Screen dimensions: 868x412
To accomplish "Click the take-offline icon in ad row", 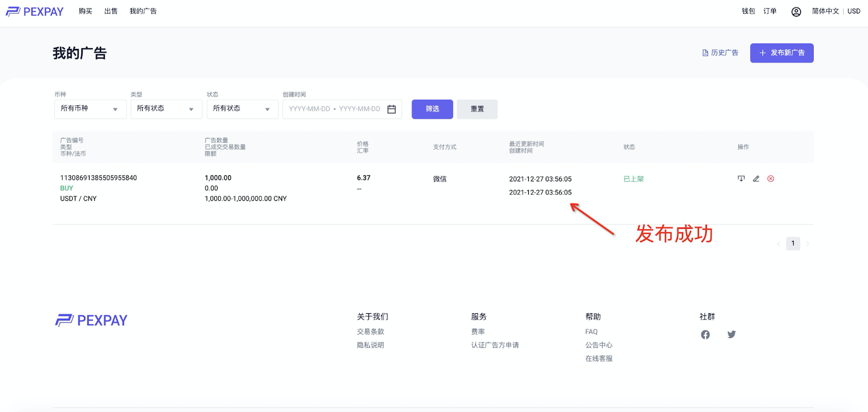I will (x=741, y=179).
